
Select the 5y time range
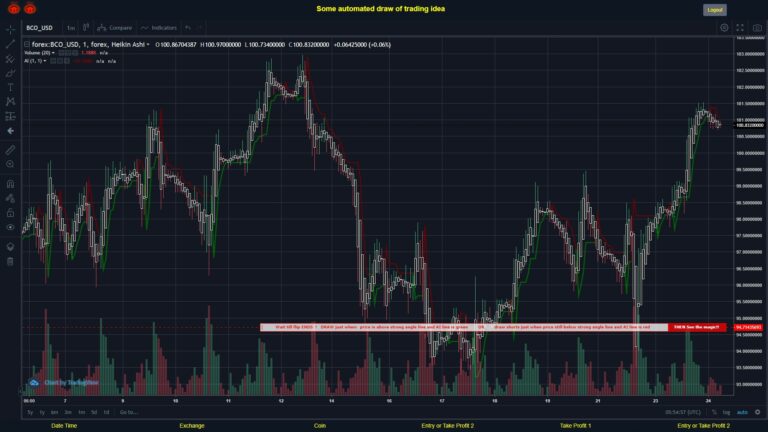tap(30, 412)
